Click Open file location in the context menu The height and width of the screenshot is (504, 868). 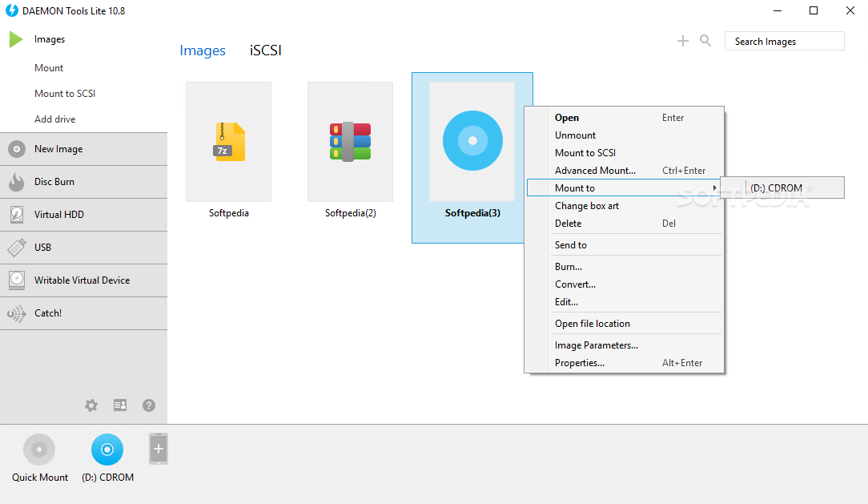click(593, 323)
